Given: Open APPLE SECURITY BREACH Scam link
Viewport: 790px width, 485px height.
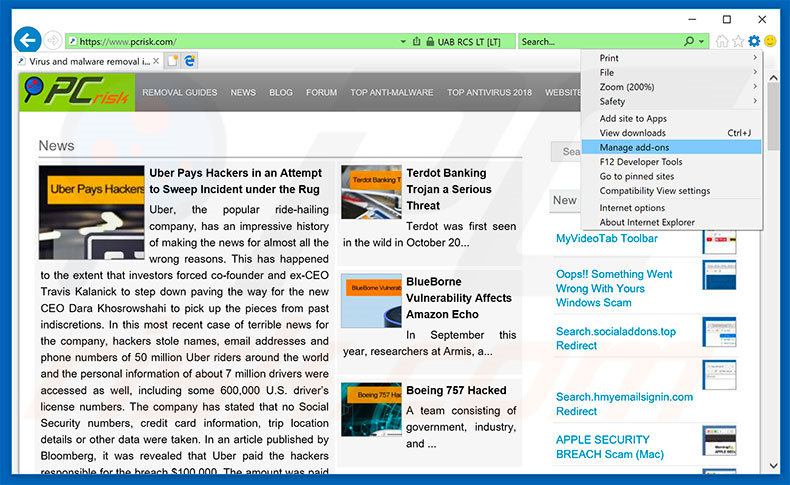Looking at the screenshot, I should 610,447.
